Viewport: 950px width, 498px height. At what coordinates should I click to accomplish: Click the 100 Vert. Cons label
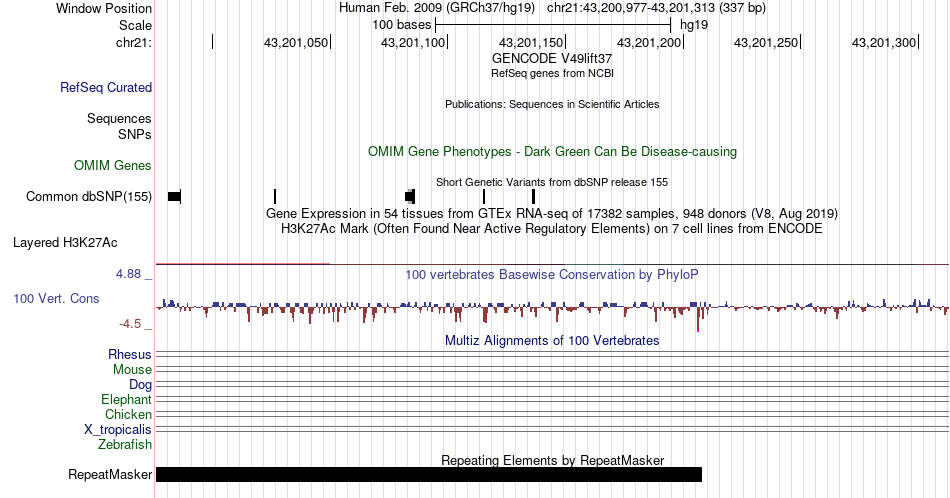56,298
